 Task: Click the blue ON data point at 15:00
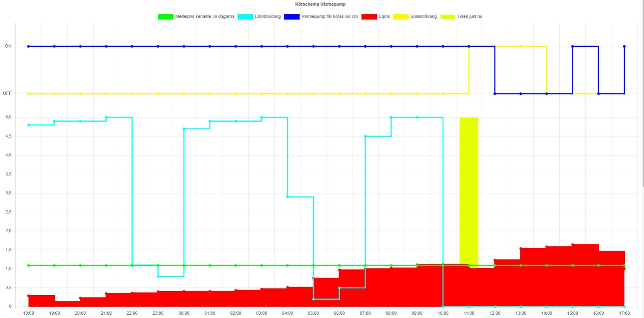572,46
